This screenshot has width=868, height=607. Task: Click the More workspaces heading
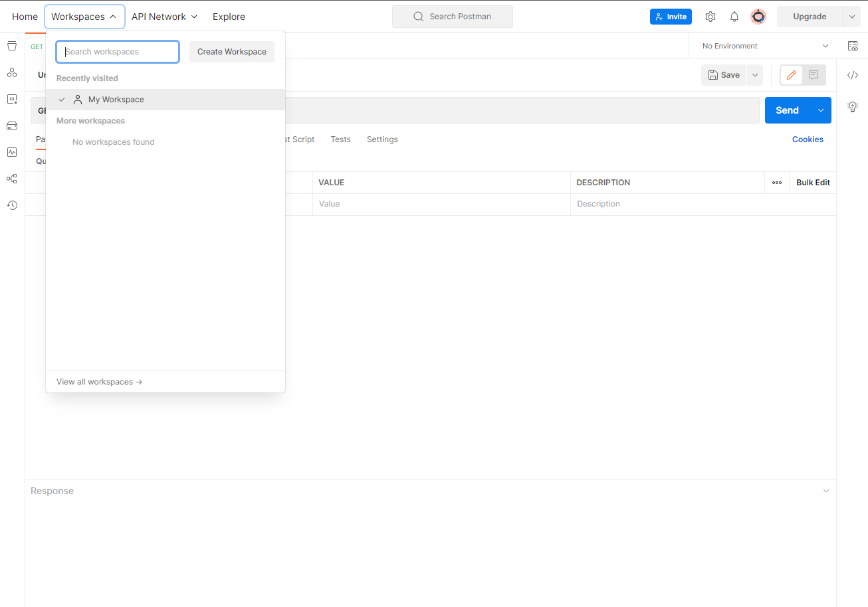90,121
